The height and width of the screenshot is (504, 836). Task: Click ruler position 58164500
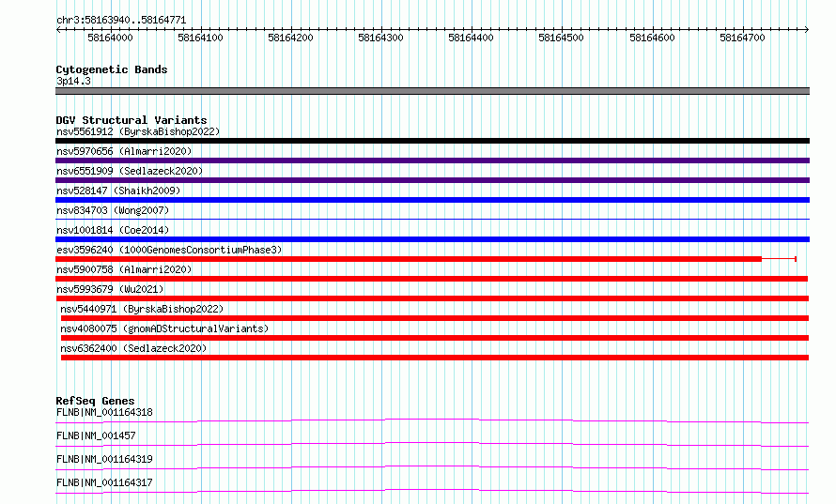[561, 38]
